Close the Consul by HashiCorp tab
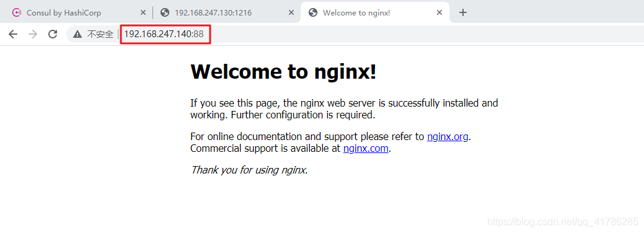The image size is (644, 233). click(143, 13)
